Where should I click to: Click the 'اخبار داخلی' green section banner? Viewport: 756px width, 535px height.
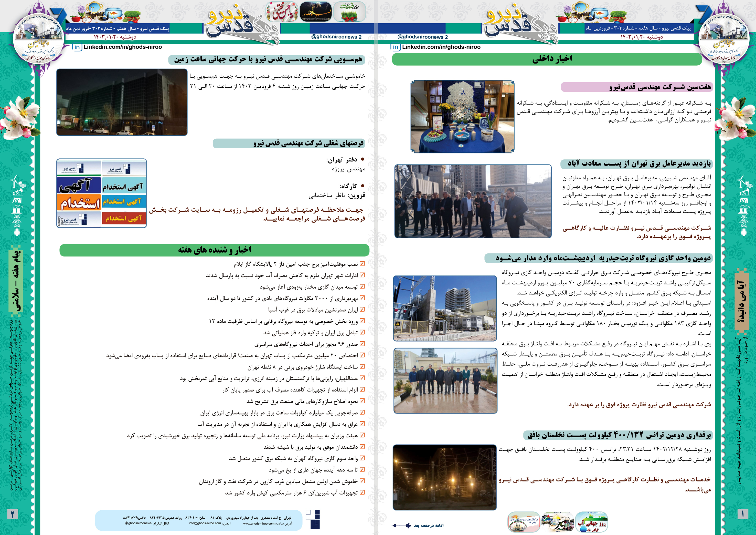(x=547, y=59)
